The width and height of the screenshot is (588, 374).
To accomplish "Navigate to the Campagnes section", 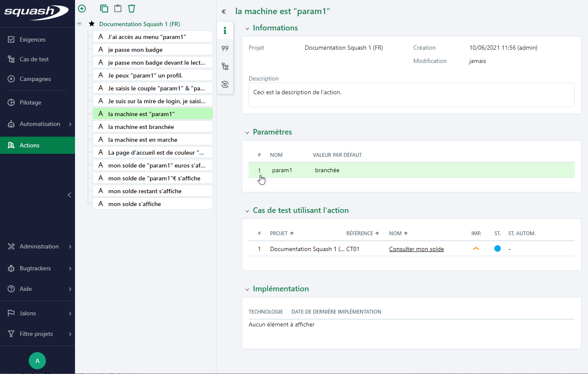I will tap(35, 79).
